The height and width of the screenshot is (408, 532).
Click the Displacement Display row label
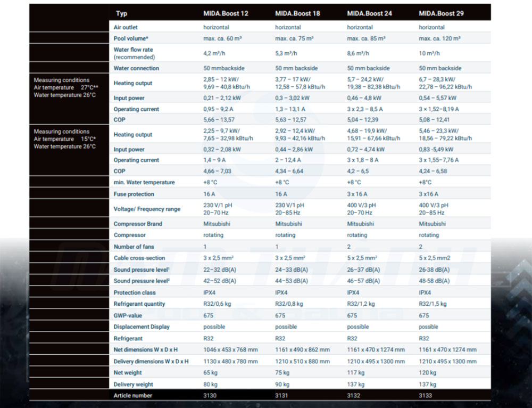tap(142, 327)
